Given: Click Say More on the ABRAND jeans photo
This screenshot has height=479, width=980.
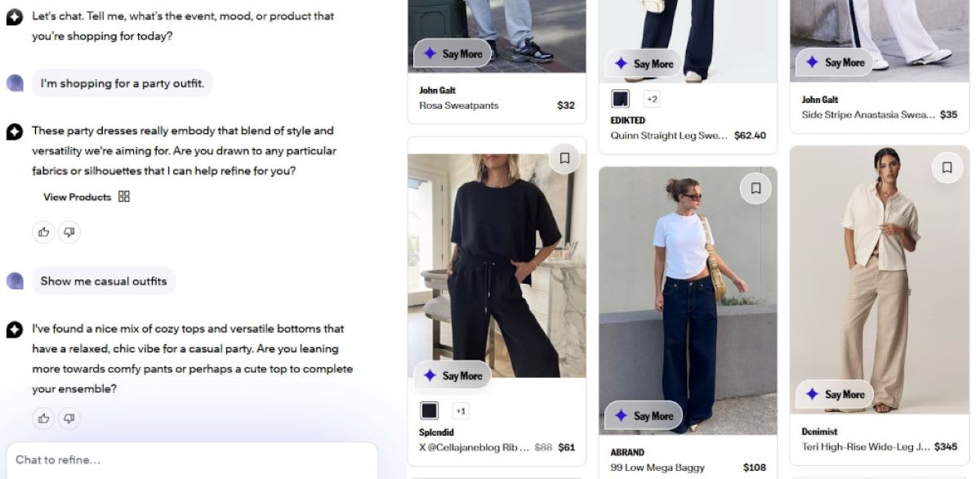Looking at the screenshot, I should [x=643, y=416].
